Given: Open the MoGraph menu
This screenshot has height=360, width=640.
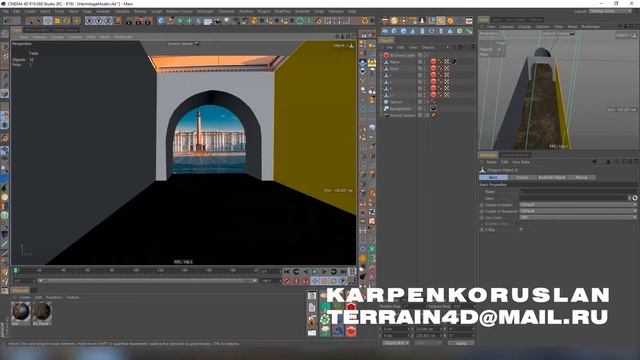Looking at the screenshot, I should point(205,11).
